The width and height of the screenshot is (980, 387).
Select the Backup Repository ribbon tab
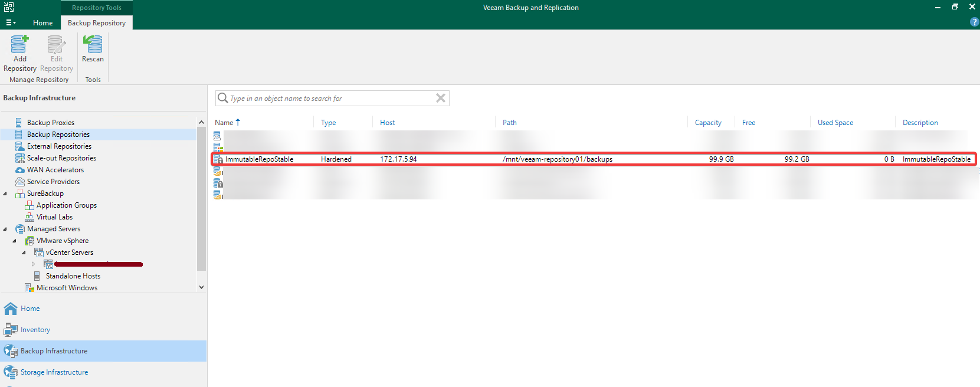click(97, 23)
